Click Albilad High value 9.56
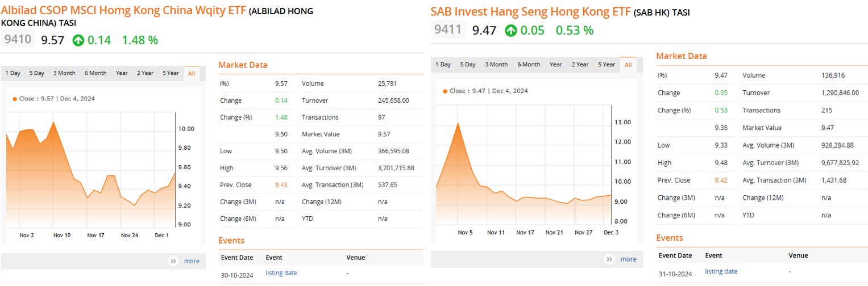868x286 pixels. tap(281, 168)
